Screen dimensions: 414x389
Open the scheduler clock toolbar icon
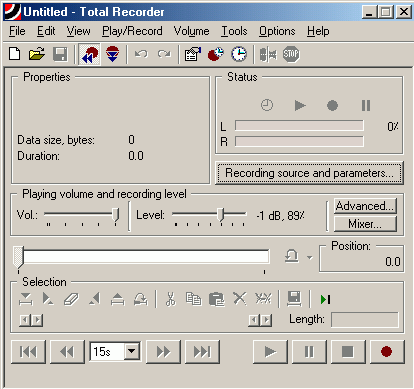coord(239,54)
